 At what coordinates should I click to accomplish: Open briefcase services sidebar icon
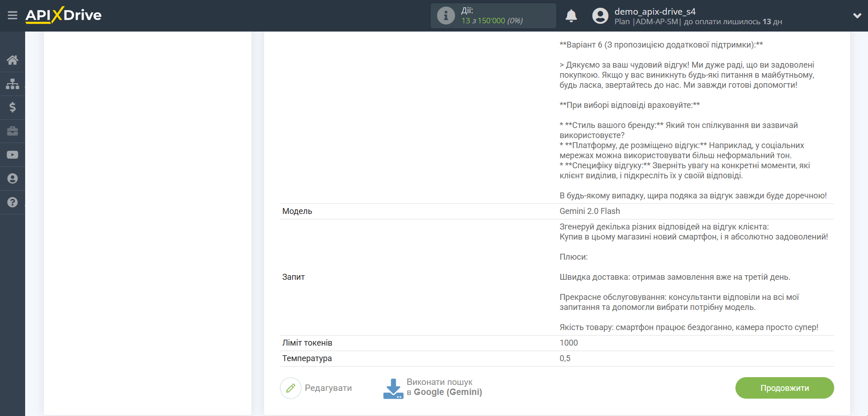point(12,131)
